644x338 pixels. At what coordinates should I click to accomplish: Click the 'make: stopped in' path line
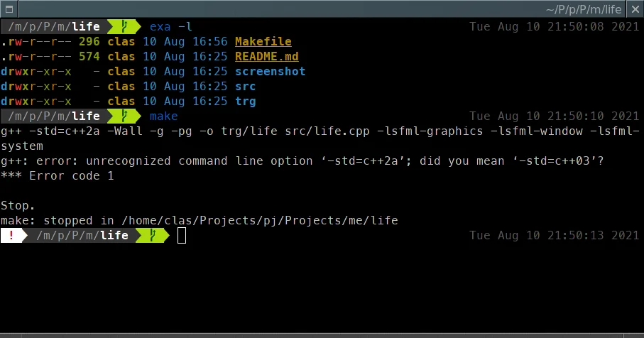[x=199, y=220]
